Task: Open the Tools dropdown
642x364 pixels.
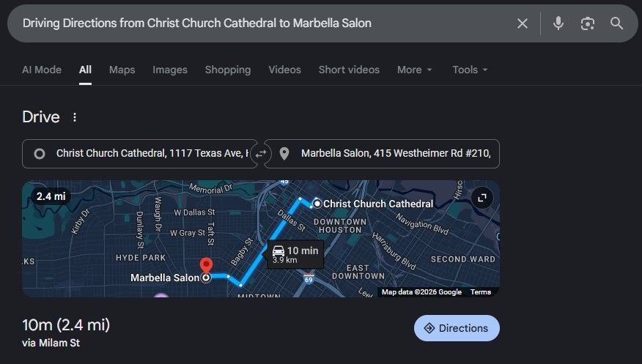Action: (470, 70)
